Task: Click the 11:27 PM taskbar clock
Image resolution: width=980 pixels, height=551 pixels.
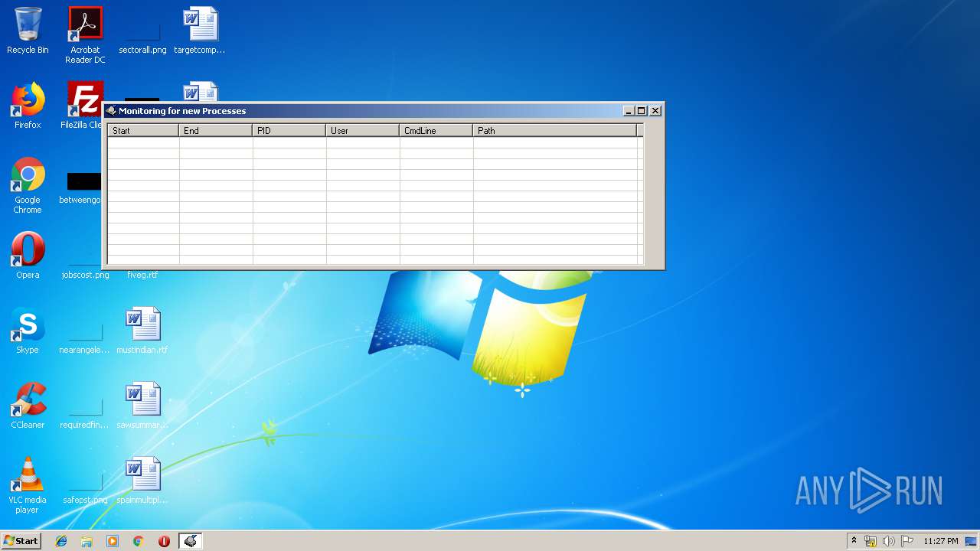Action: [x=940, y=541]
